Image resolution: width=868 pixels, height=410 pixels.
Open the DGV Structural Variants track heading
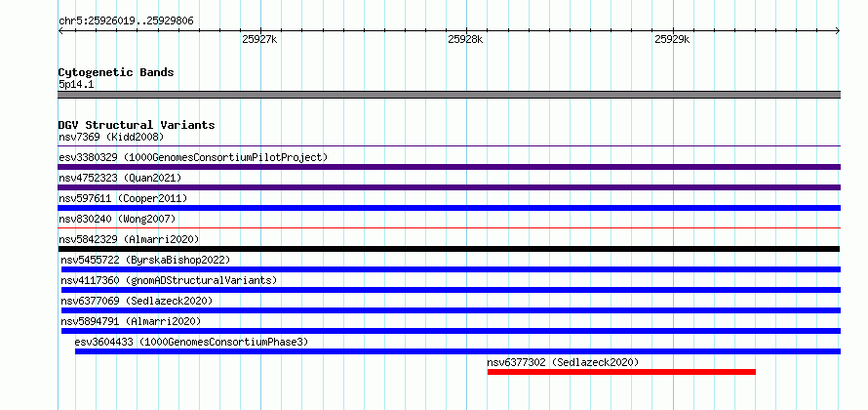coord(137,125)
